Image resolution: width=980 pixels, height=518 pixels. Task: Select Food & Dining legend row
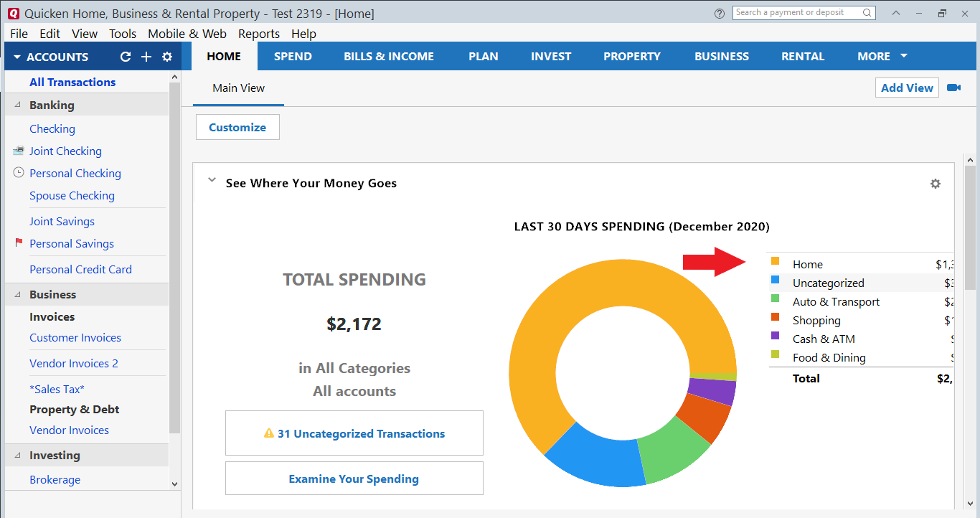click(861, 358)
